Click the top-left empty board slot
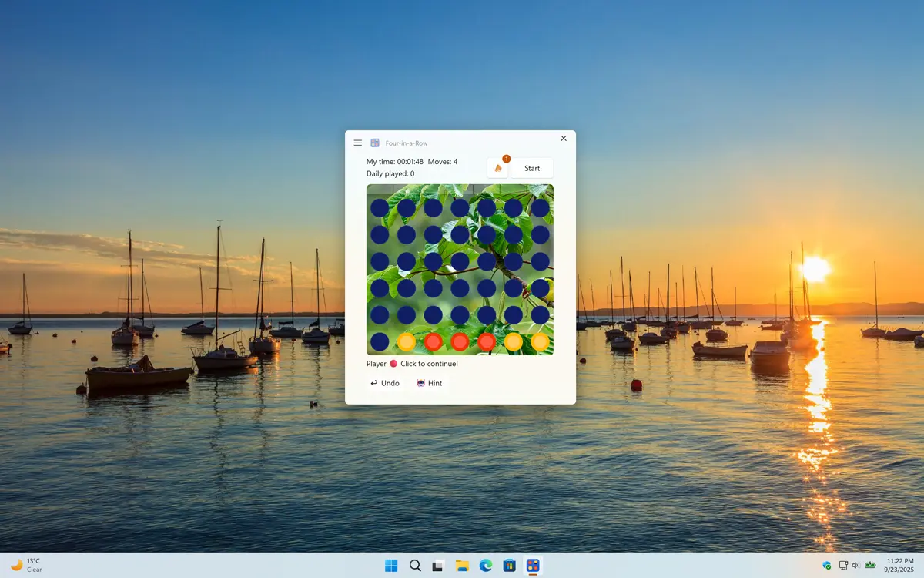Screen dimensions: 924x578 [380, 208]
